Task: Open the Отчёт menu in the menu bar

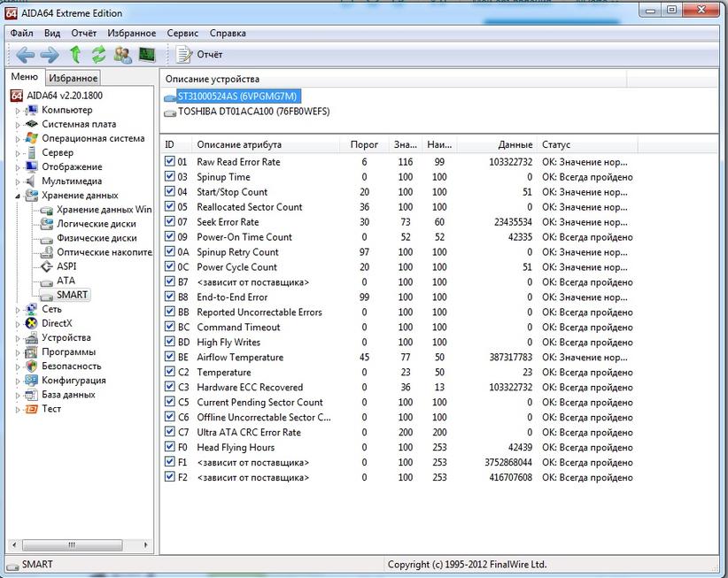Action: pyautogui.click(x=83, y=34)
